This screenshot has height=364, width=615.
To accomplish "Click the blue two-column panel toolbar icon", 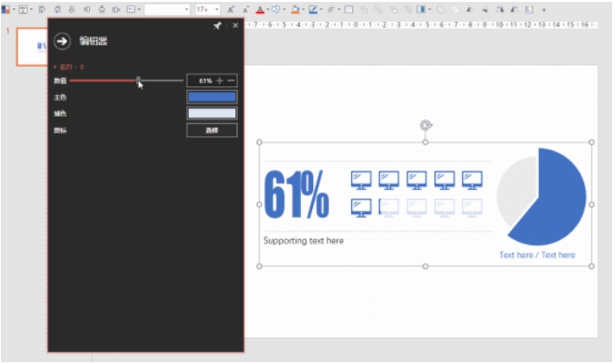I will pyautogui.click(x=421, y=9).
